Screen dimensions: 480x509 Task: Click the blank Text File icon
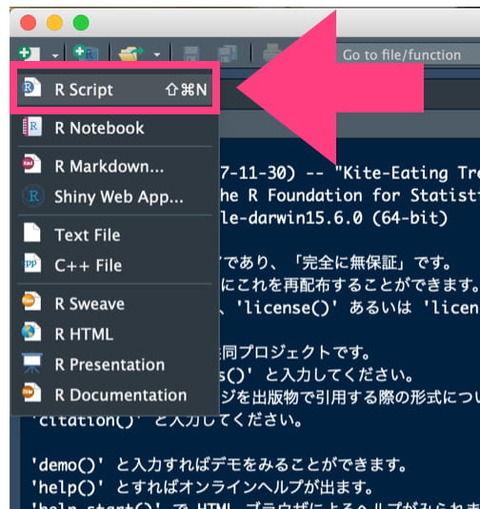pos(32,232)
